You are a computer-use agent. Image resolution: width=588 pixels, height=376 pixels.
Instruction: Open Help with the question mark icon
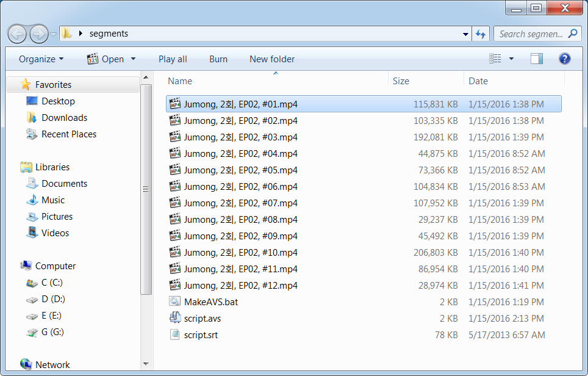pyautogui.click(x=564, y=59)
